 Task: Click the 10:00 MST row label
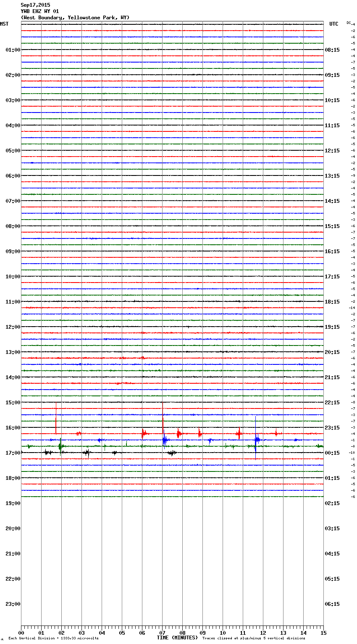13,277
